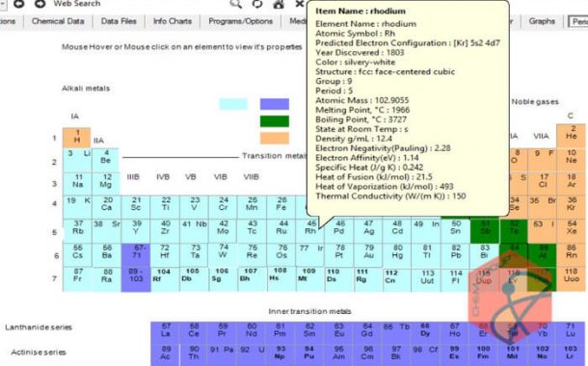Go to home via the house icon

click(279, 4)
